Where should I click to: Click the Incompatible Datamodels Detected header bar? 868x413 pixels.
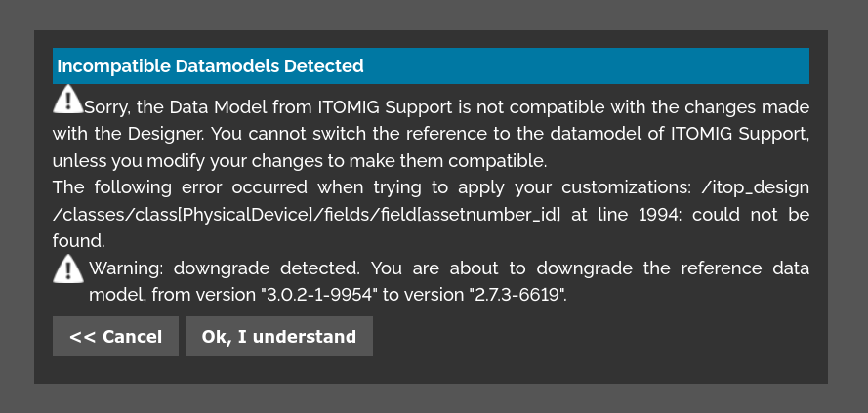pyautogui.click(x=431, y=66)
